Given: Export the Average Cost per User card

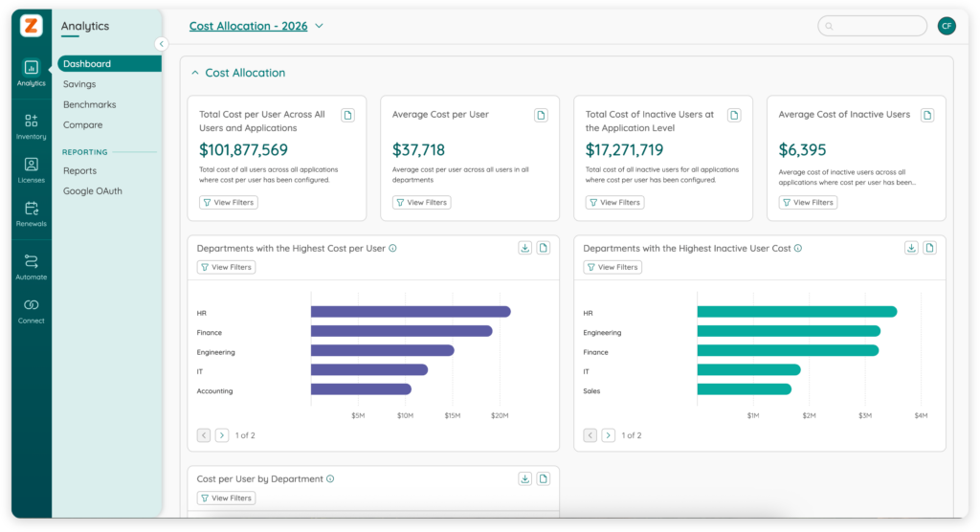Looking at the screenshot, I should [x=541, y=115].
